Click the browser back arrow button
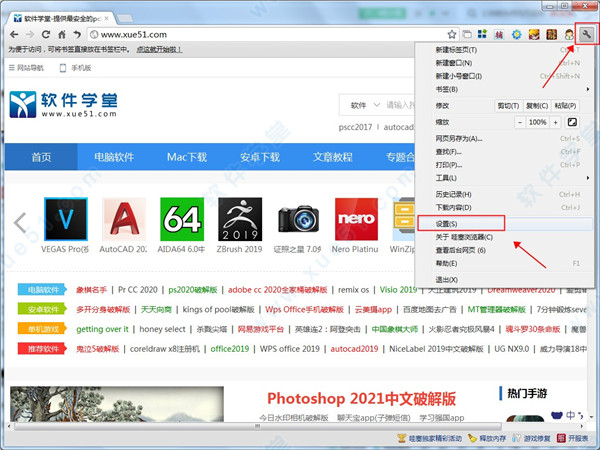Image resolution: width=600 pixels, height=450 pixels. (x=12, y=35)
